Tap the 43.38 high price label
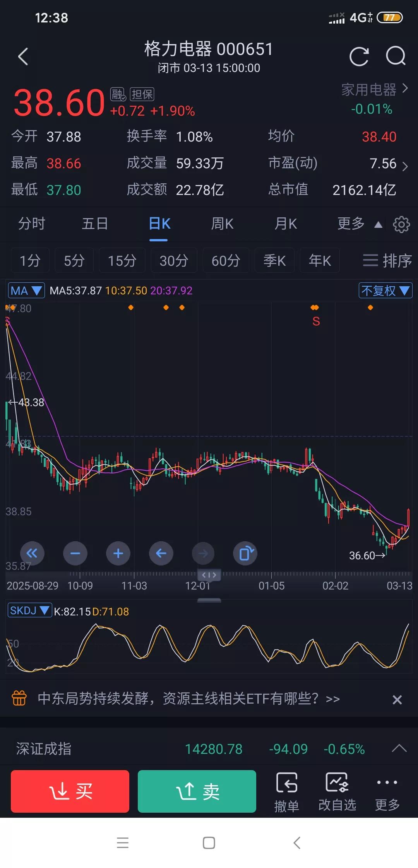The image size is (418, 868). click(x=26, y=402)
